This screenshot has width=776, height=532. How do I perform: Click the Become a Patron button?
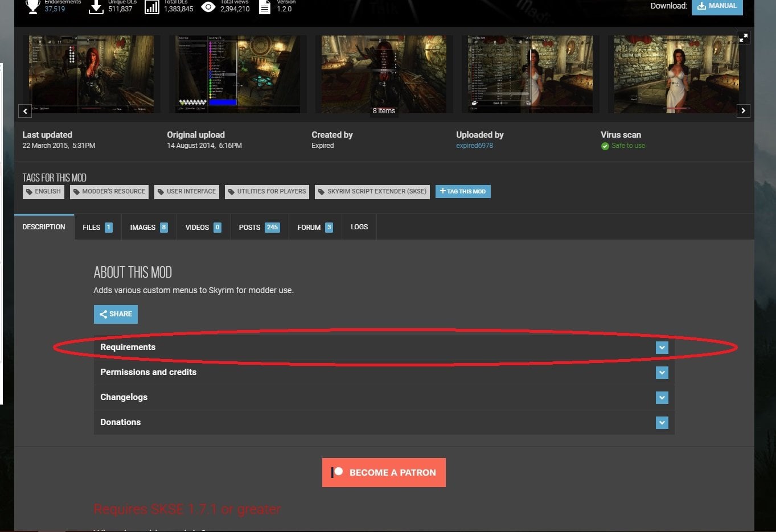point(384,472)
